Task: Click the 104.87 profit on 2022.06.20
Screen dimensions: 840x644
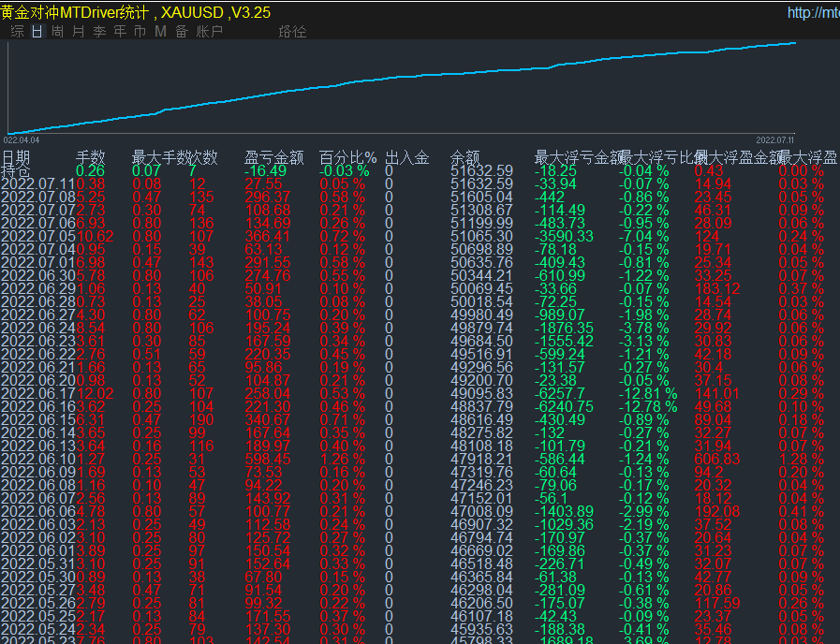Action: point(267,381)
